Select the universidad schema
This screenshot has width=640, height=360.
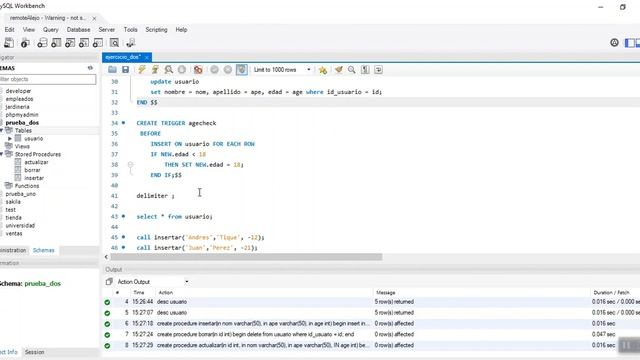pos(20,225)
